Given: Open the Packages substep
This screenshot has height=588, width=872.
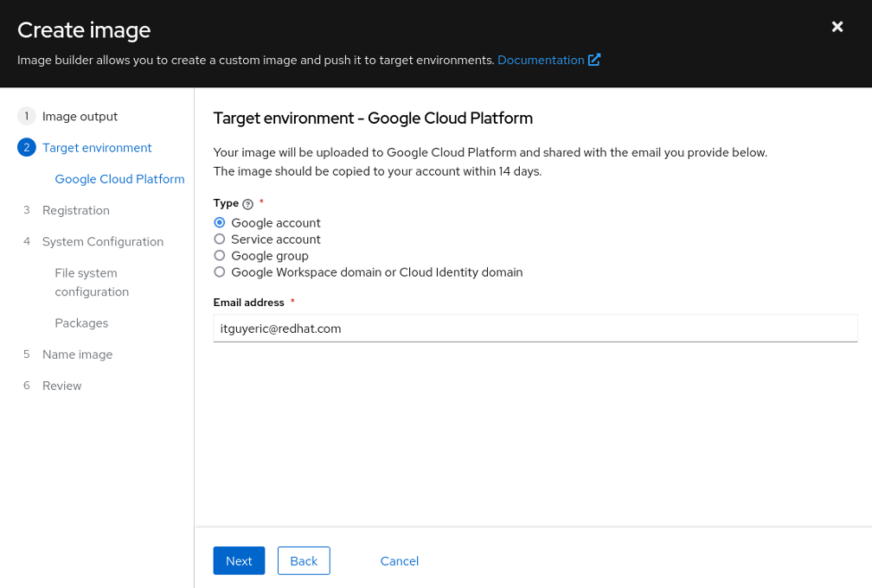Looking at the screenshot, I should click(81, 323).
